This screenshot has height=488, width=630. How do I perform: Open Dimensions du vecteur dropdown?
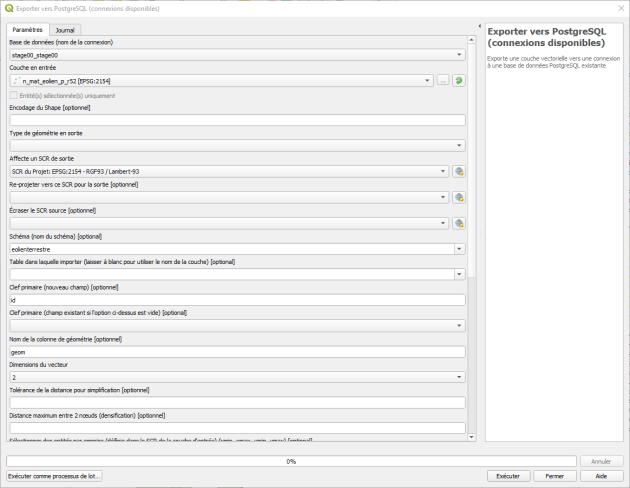pos(237,377)
